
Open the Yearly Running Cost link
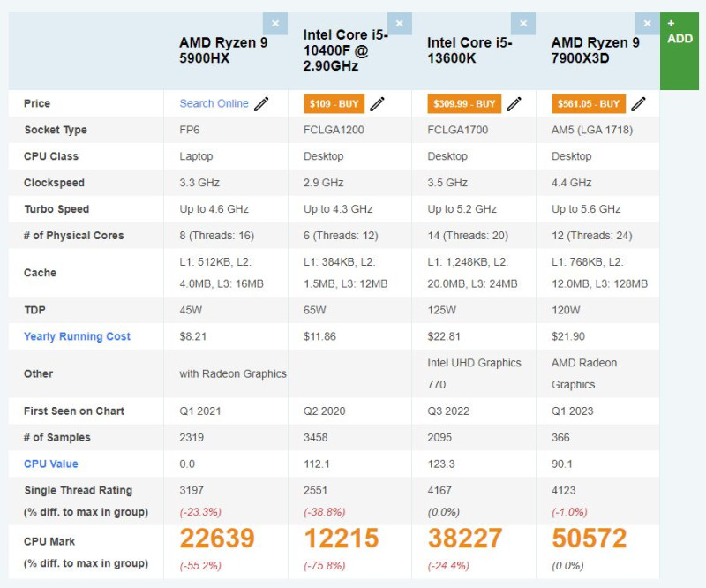pyautogui.click(x=77, y=336)
